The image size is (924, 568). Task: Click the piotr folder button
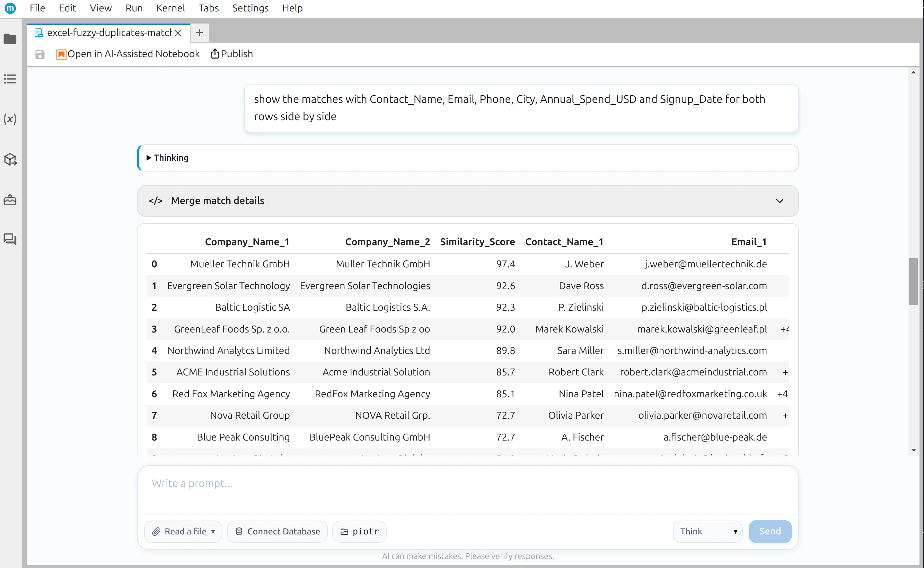359,531
